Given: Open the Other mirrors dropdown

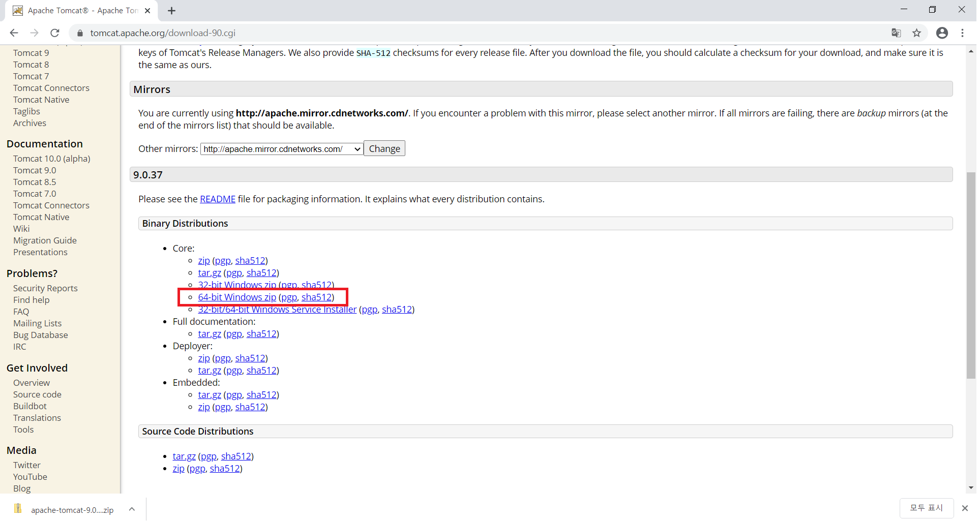Looking at the screenshot, I should [x=282, y=149].
